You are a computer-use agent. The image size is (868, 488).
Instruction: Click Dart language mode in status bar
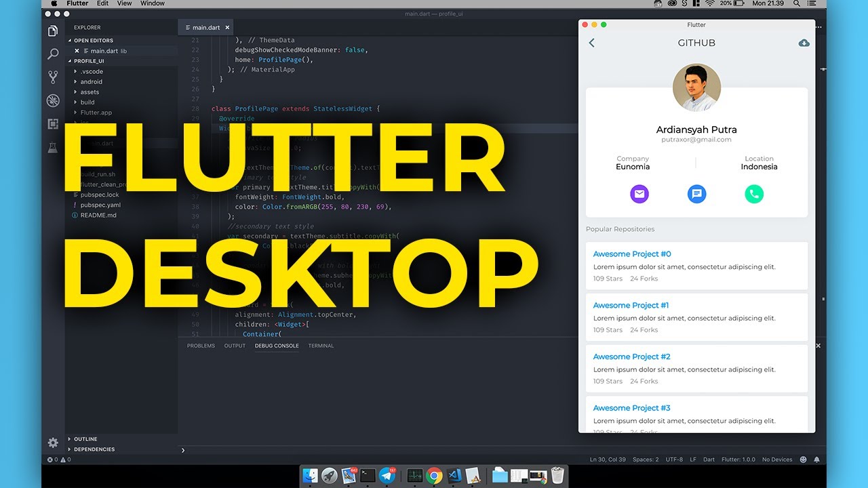(709, 460)
